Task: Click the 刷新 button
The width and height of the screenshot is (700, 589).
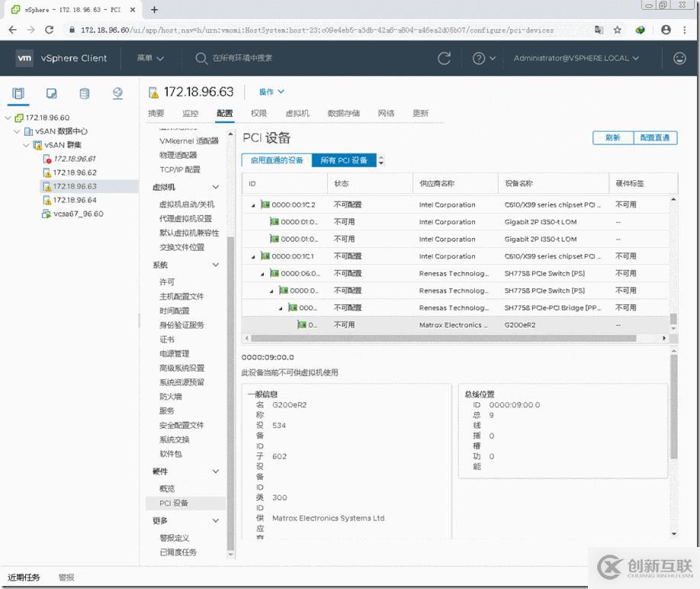Action: click(613, 137)
